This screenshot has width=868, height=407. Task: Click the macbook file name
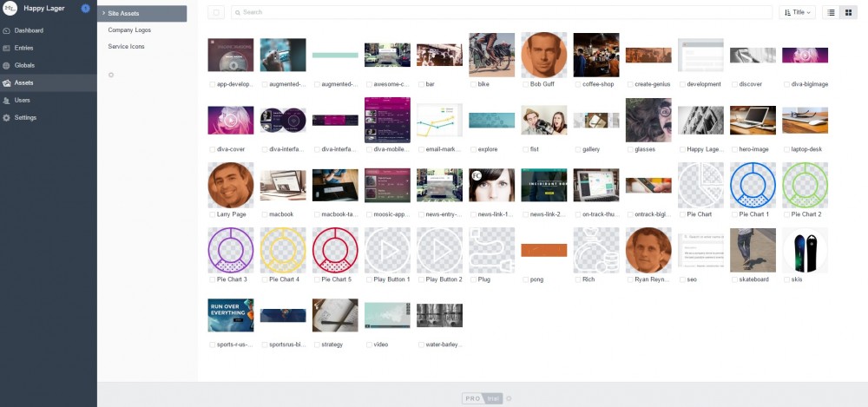tap(281, 214)
